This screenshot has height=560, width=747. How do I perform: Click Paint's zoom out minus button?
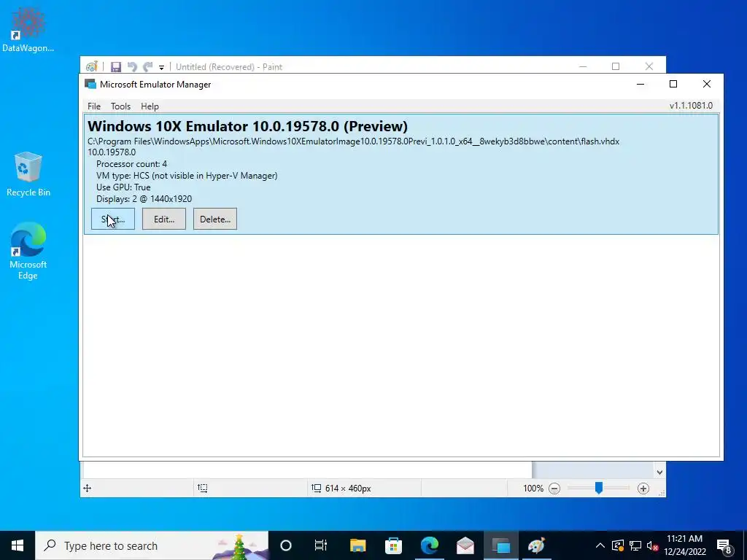point(554,488)
